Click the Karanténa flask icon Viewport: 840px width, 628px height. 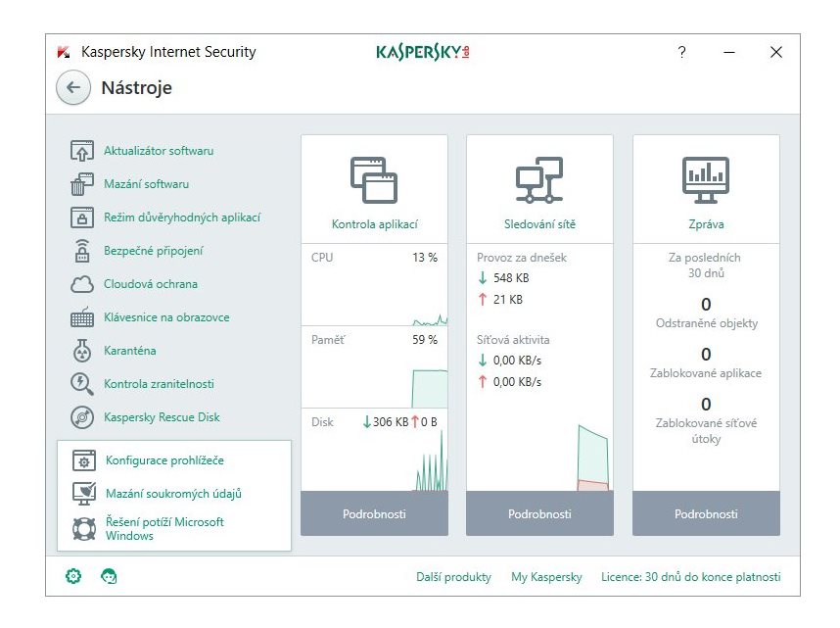tap(82, 351)
